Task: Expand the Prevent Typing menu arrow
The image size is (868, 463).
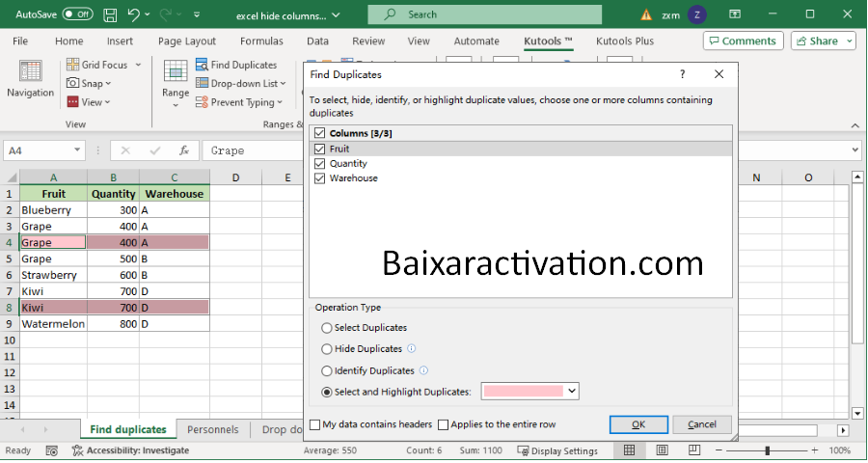Action: pos(280,102)
